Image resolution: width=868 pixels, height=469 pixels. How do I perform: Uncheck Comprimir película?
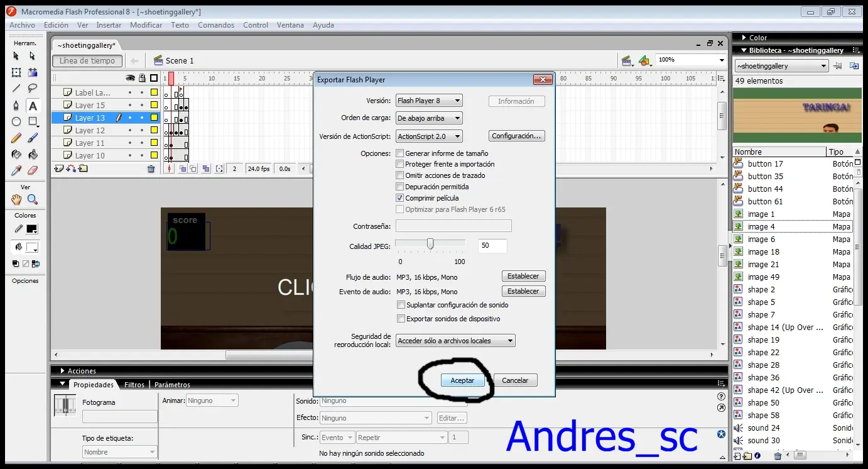[x=400, y=198]
